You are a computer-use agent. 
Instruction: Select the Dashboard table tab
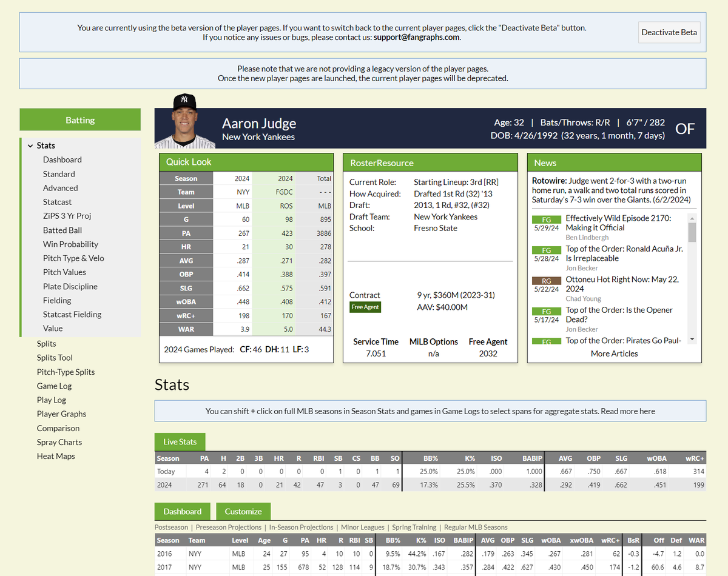[182, 511]
